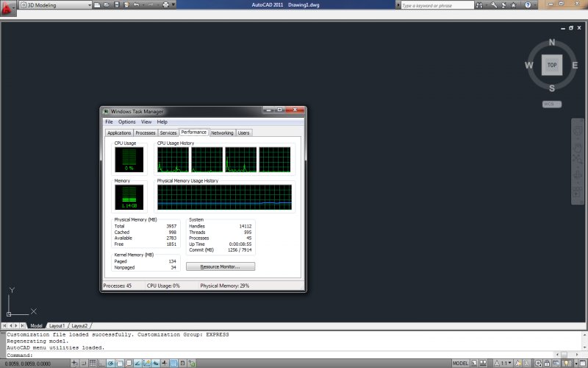Click the W compass letter on ViewCube
Image resolution: width=588 pixels, height=368 pixels.
(x=528, y=65)
